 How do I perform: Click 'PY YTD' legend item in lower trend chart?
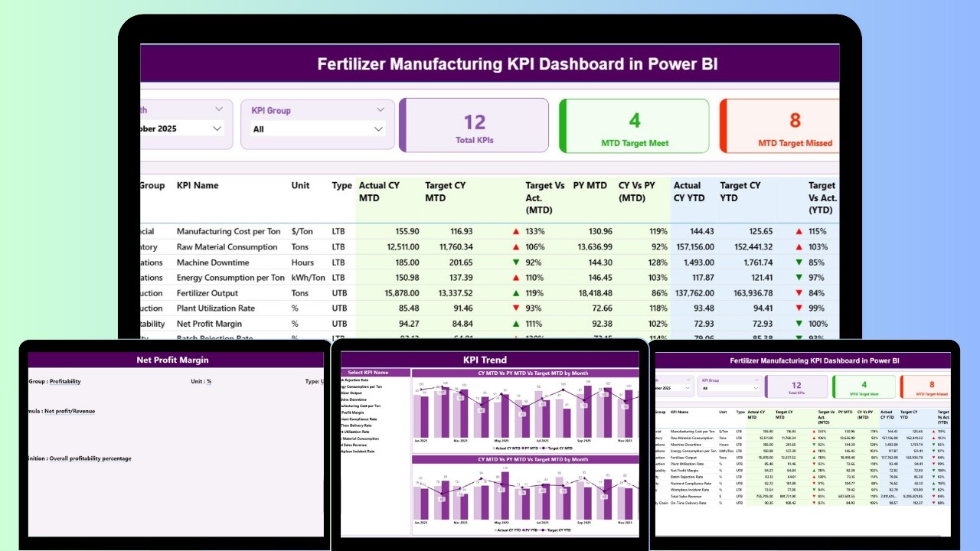click(x=530, y=530)
